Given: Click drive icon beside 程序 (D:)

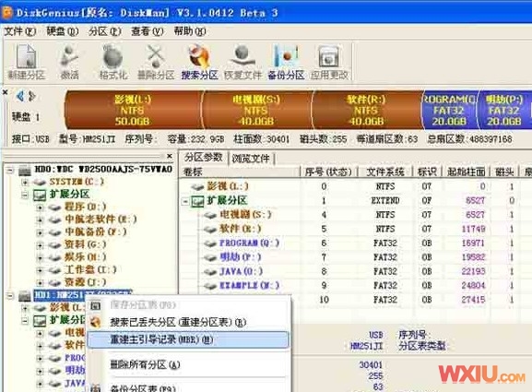Looking at the screenshot, I should (54, 207).
